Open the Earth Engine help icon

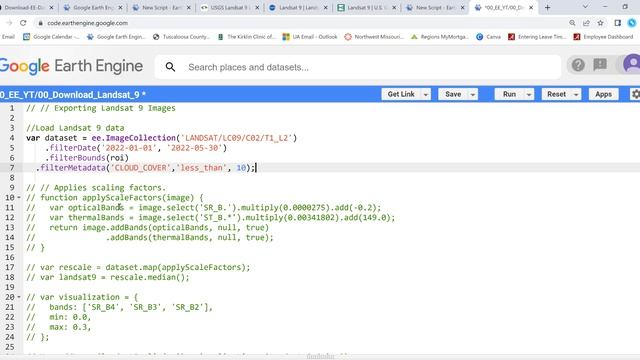coord(578,65)
